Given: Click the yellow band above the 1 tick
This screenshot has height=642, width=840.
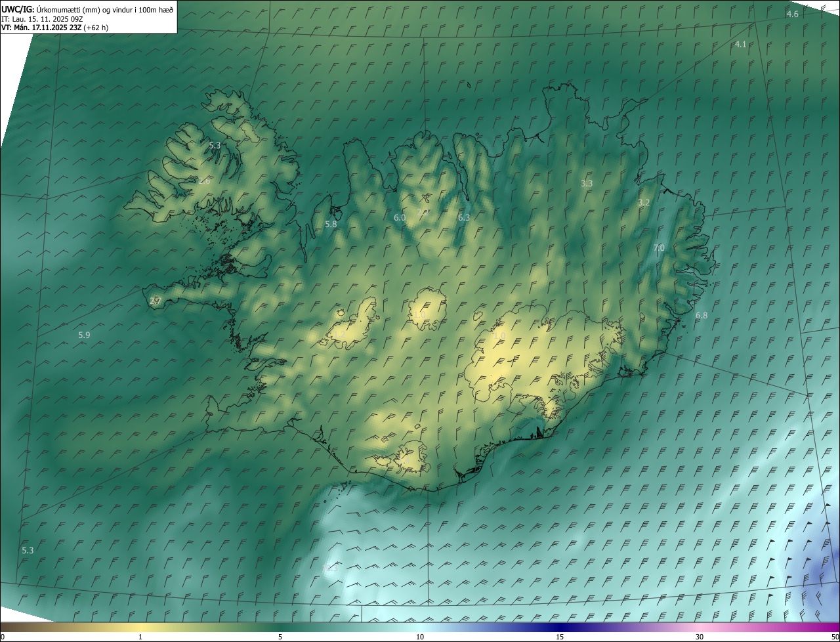Looking at the screenshot, I should 140,627.
